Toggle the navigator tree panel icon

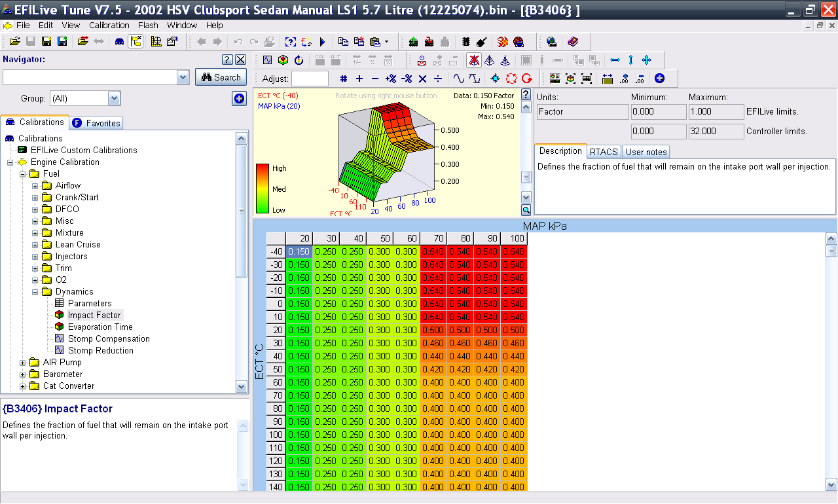tap(136, 41)
